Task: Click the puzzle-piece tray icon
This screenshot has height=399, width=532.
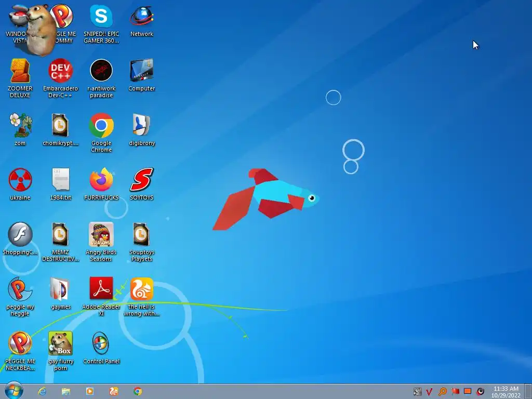Action: [417, 392]
